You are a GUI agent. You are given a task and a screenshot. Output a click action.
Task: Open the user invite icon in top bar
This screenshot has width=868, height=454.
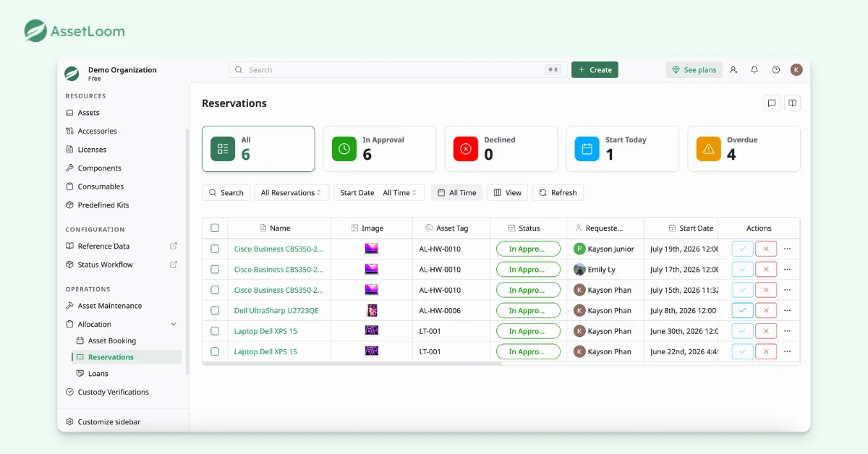point(733,70)
